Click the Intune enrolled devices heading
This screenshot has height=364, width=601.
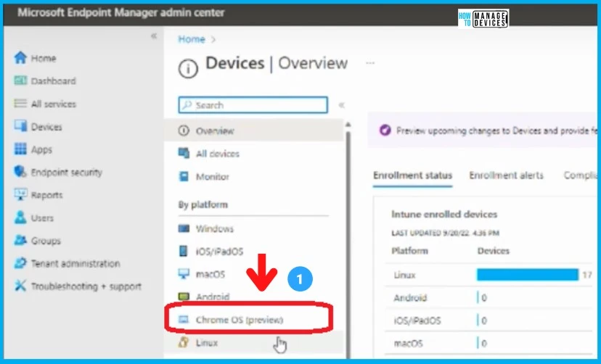pyautogui.click(x=443, y=214)
